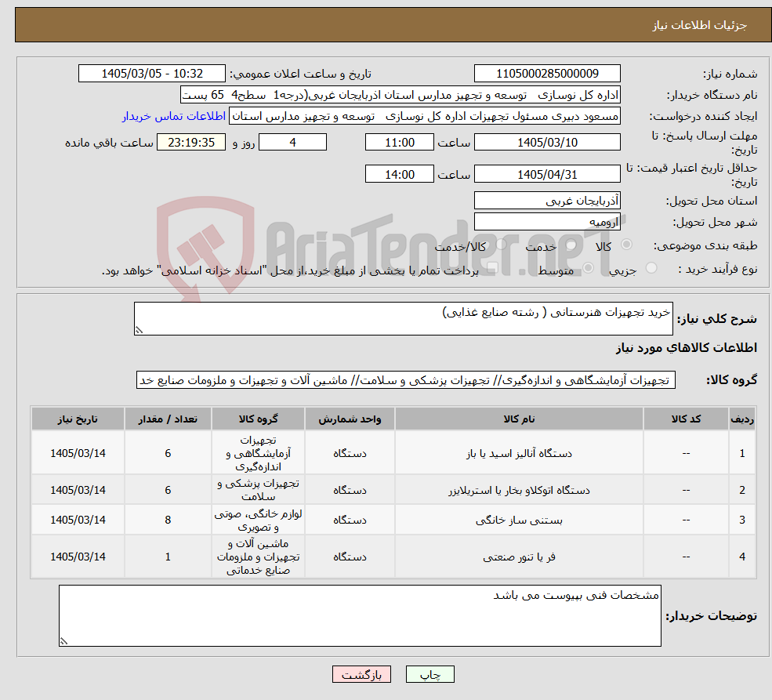
Task: Click the price validity date 1405/04/31
Action: pos(547,174)
